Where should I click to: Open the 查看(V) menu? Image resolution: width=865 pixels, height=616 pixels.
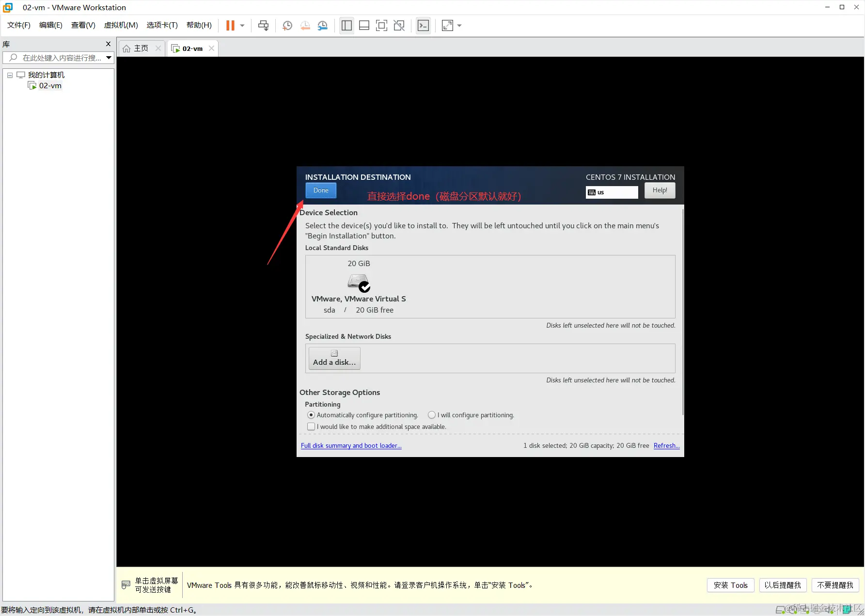[x=83, y=25]
